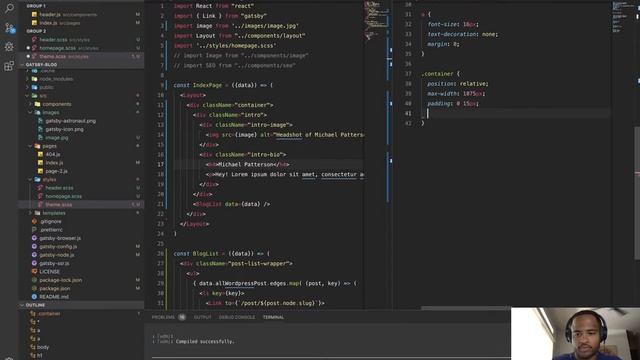Screen dimensions: 640x360
Task: Click line number 17 in index.js editor
Action: click(x=160, y=164)
